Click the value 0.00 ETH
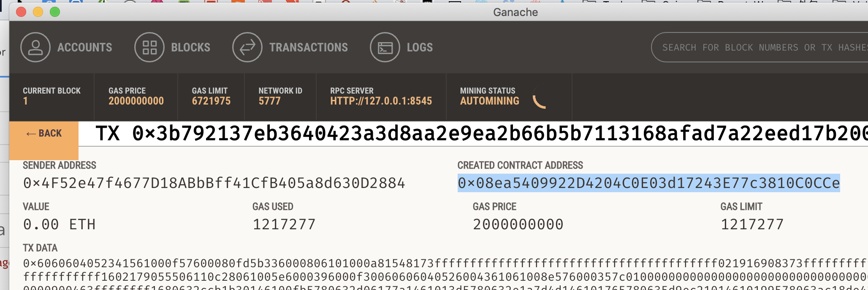This screenshot has height=290, width=868. click(59, 224)
